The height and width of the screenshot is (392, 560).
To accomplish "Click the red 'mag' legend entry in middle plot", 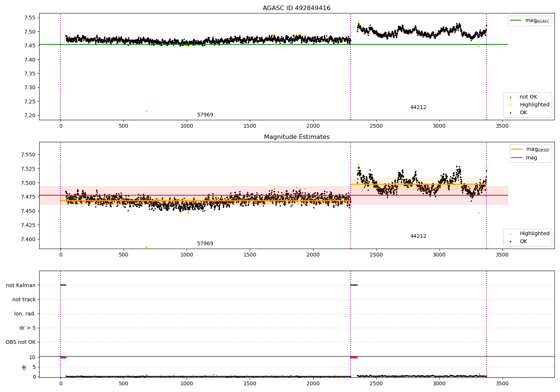I will pyautogui.click(x=532, y=158).
